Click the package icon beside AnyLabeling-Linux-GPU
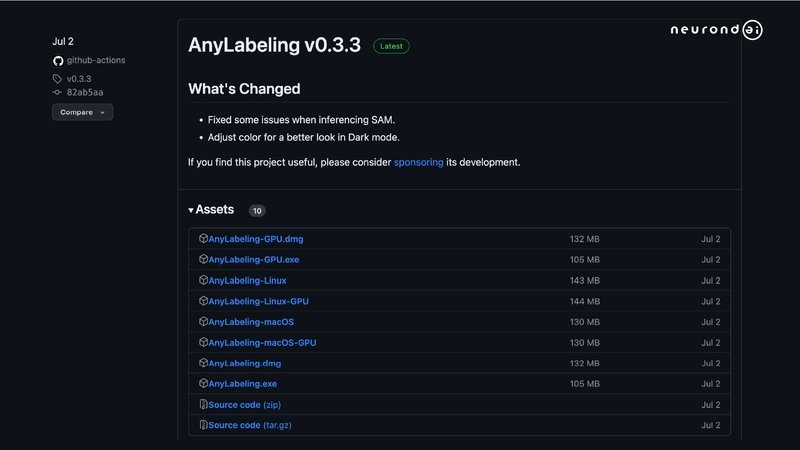This screenshot has width=800, height=450. pos(203,301)
